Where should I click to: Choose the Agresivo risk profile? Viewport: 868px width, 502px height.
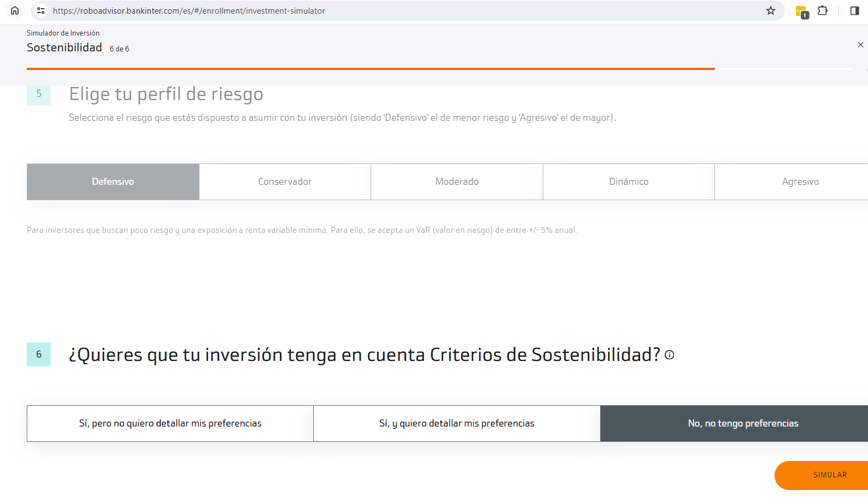791,182
